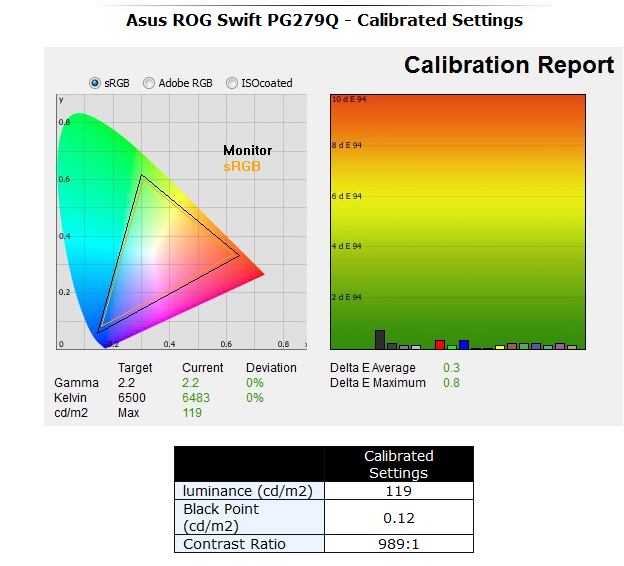Click the green '119' cd/m2 value

tap(192, 413)
